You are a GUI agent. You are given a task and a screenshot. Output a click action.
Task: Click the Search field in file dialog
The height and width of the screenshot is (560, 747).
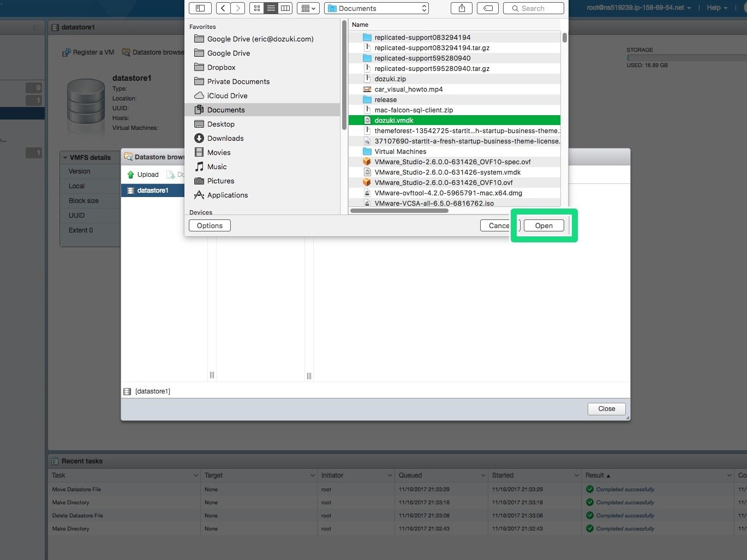pos(534,8)
